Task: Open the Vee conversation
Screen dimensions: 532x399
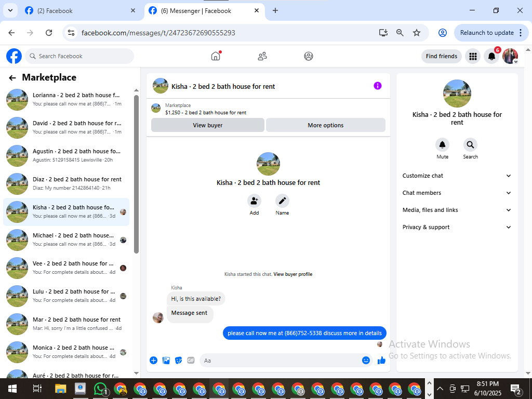Action: (x=66, y=268)
